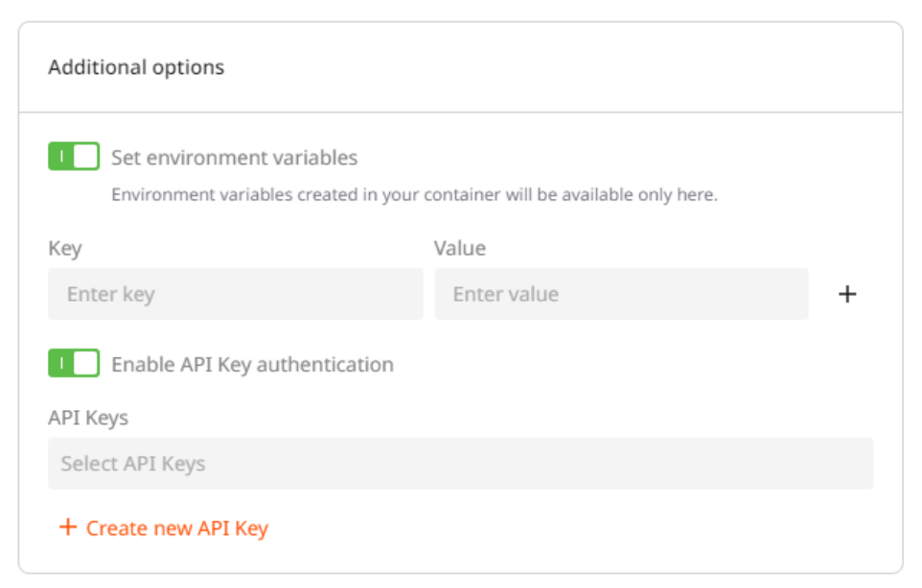Click the Value field label
Viewport: 922px width, 588px height.
pyautogui.click(x=459, y=249)
